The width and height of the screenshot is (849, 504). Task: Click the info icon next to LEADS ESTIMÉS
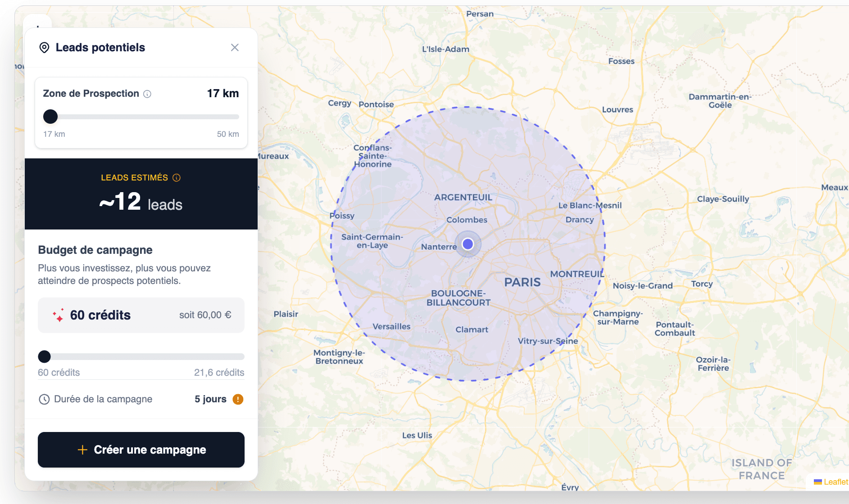point(176,177)
